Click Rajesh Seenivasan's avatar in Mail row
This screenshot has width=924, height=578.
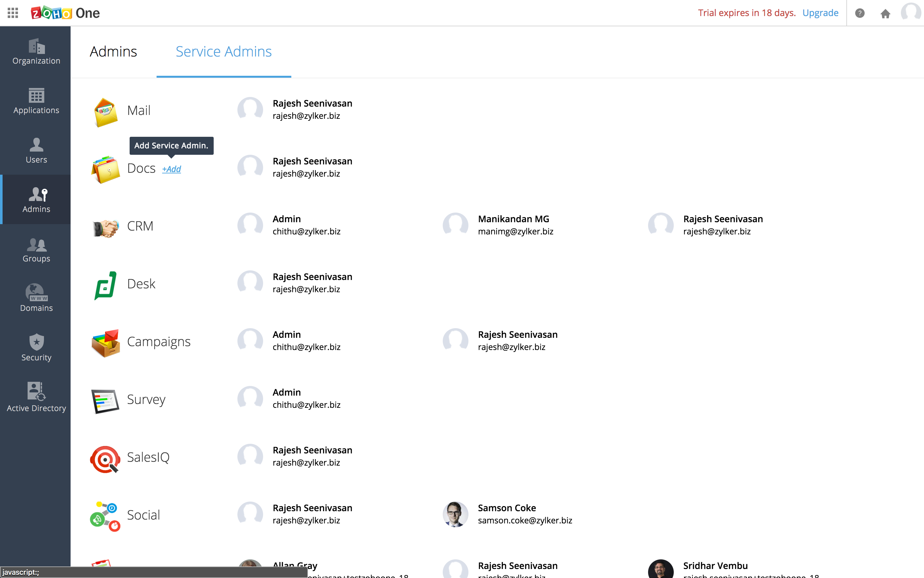click(x=250, y=109)
